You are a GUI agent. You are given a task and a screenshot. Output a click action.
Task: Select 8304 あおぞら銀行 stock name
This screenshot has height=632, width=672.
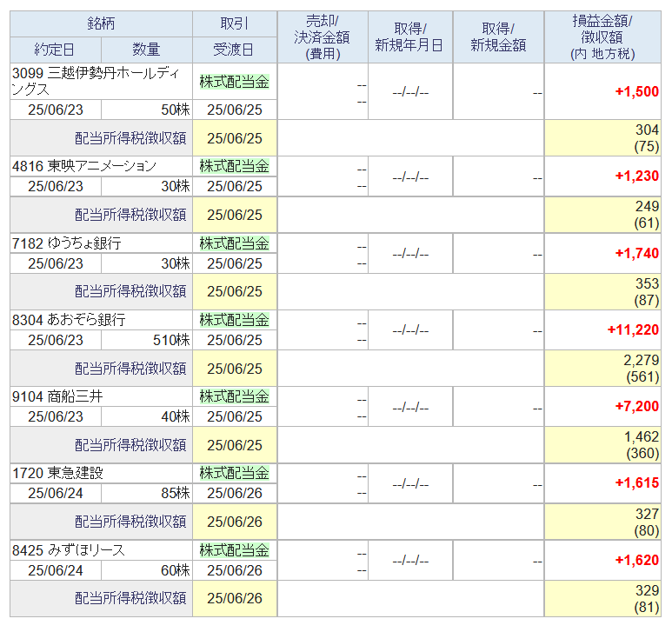pos(69,320)
